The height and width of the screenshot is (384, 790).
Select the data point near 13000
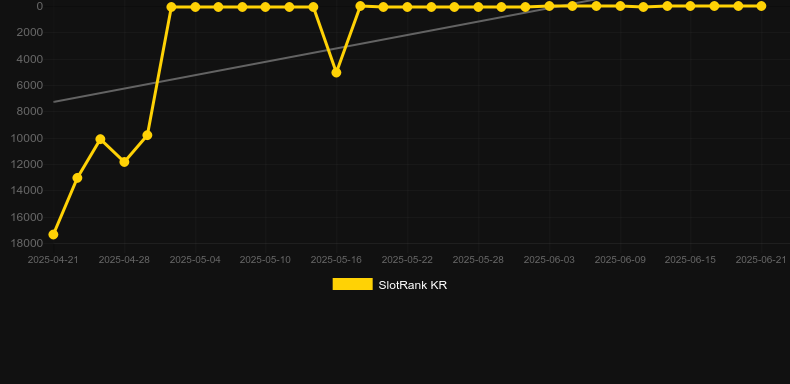pos(77,178)
